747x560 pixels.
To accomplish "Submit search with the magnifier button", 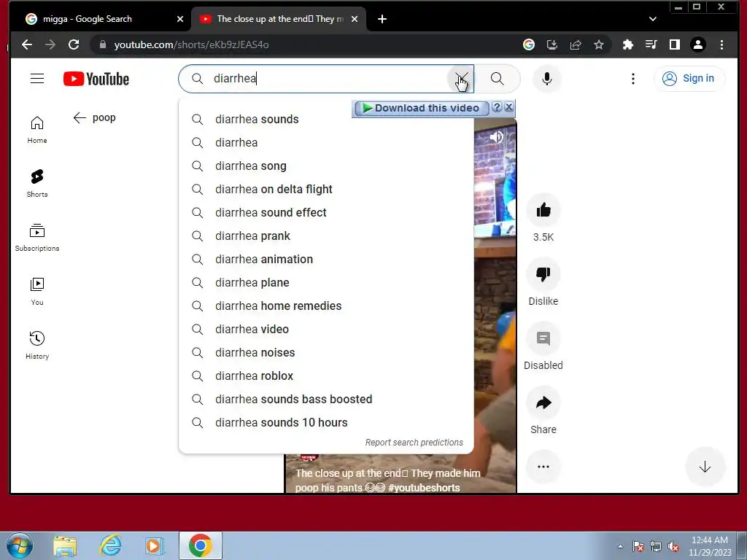I will pos(497,79).
